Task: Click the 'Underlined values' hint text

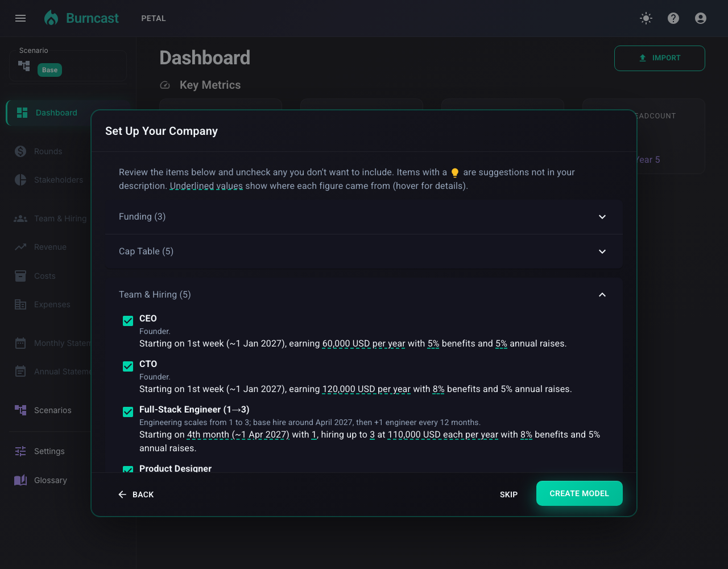Action: pos(206,186)
